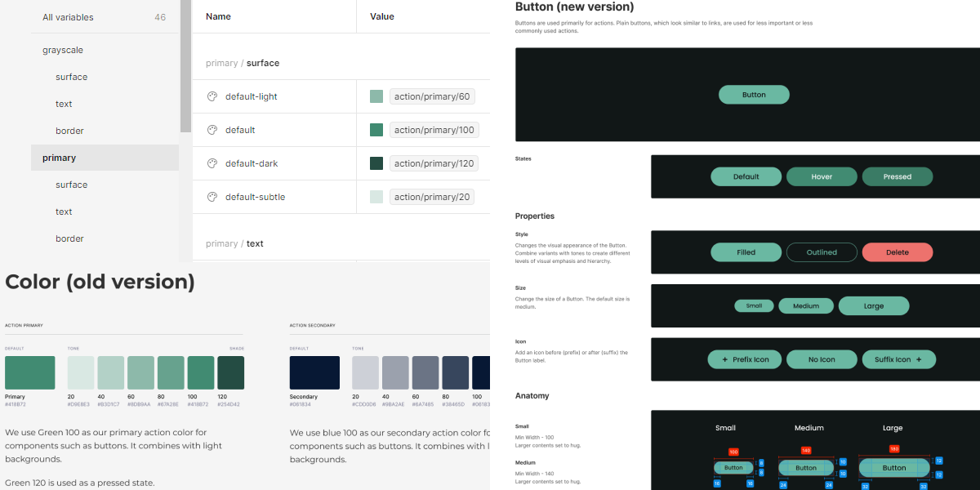Click the Action Primary tone 60 swatch
Screen dimensions: 980x490
(x=140, y=372)
